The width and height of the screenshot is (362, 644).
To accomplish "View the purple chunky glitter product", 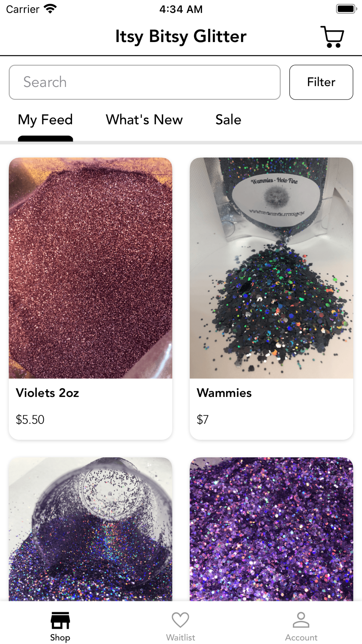I will (x=271, y=529).
